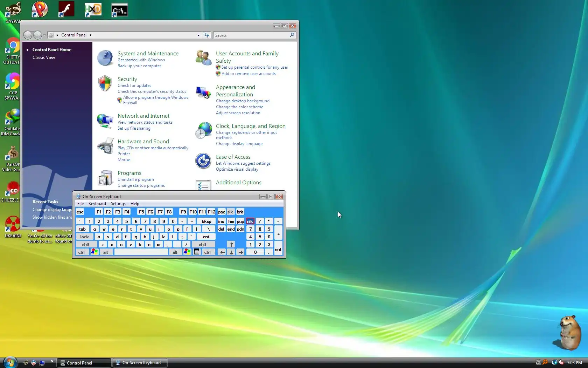Image resolution: width=588 pixels, height=368 pixels.
Task: Open Uninstall a program link
Action: (x=136, y=179)
